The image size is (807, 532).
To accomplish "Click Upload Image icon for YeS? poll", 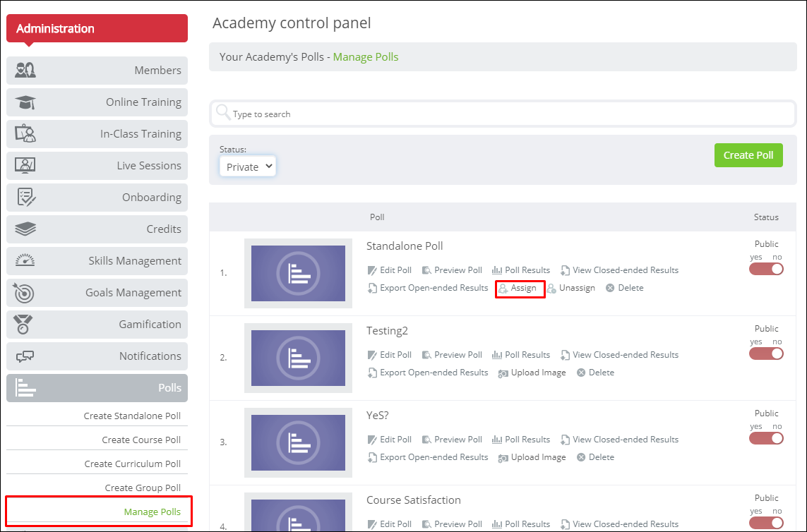I will tap(503, 458).
